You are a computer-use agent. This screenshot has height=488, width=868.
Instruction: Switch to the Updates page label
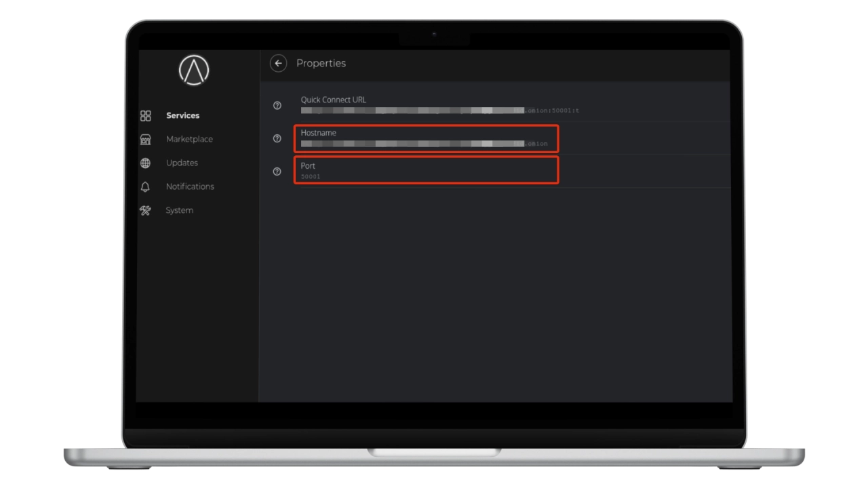[x=182, y=163]
